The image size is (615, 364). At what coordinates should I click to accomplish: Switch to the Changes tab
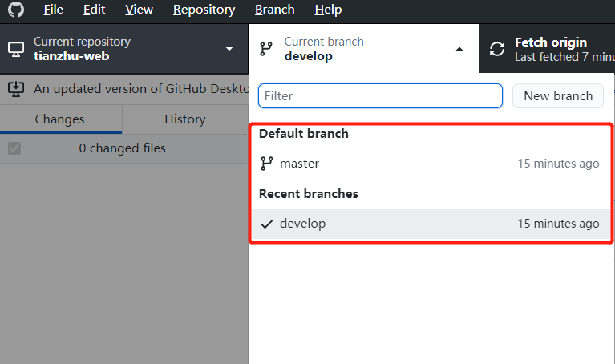(x=61, y=119)
